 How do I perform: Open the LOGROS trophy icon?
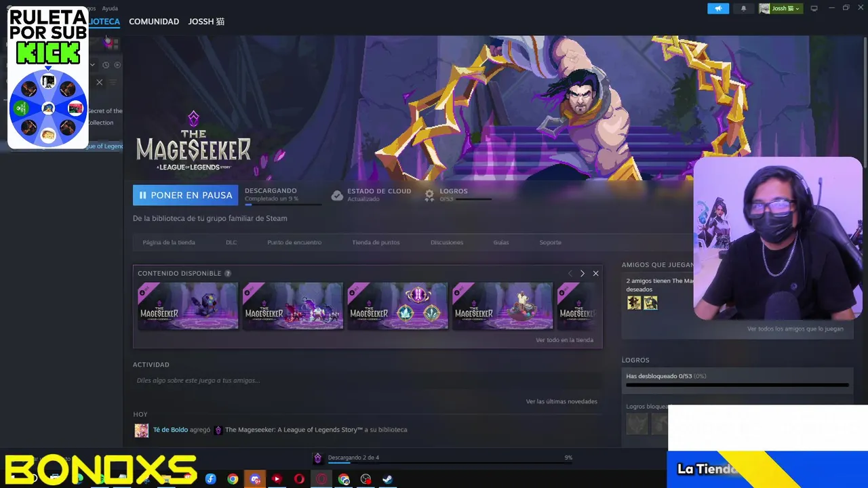pyautogui.click(x=429, y=195)
